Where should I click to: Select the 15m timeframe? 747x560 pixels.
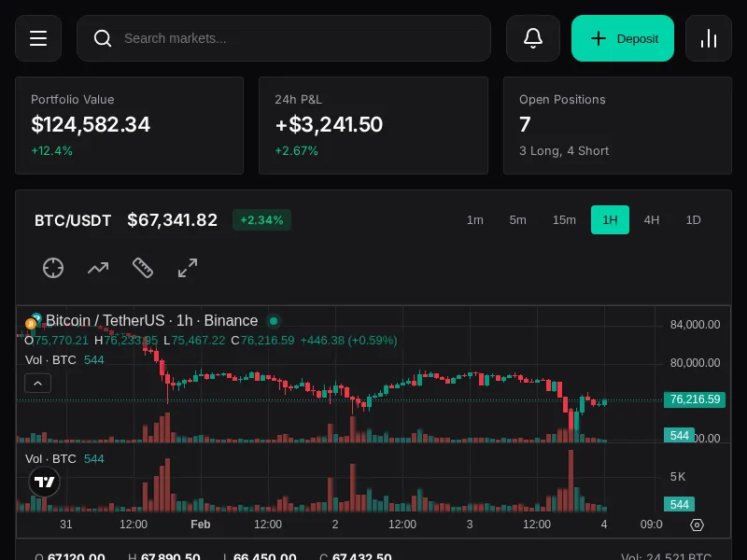pos(564,220)
